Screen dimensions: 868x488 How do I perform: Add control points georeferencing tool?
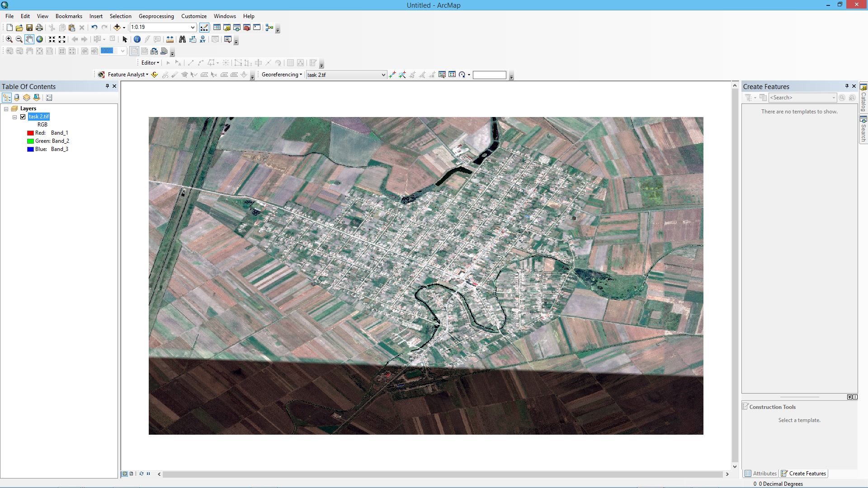tap(392, 75)
